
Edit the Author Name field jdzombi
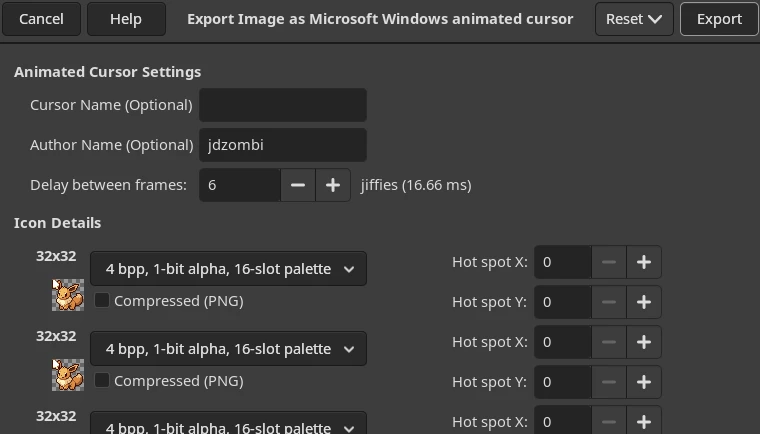pyautogui.click(x=283, y=145)
